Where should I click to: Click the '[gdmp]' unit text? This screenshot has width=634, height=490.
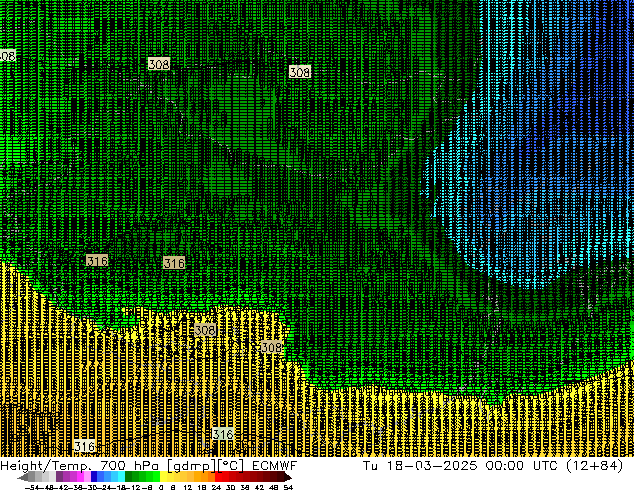point(190,466)
